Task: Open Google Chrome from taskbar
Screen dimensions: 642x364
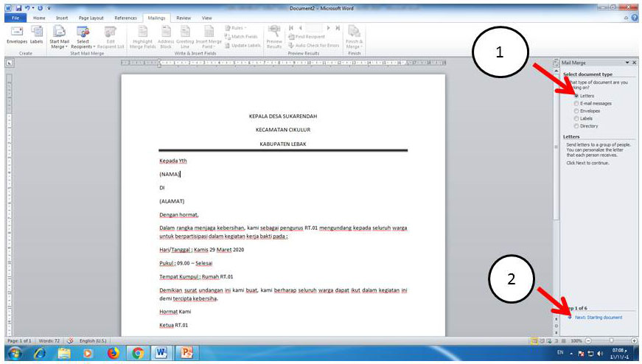Action: tap(138, 353)
